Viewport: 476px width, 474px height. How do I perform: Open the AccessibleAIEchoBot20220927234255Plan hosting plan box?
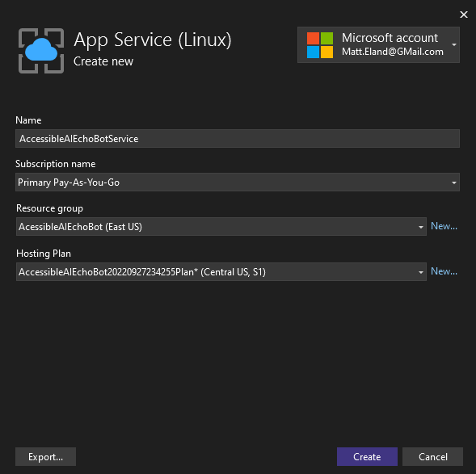point(221,272)
